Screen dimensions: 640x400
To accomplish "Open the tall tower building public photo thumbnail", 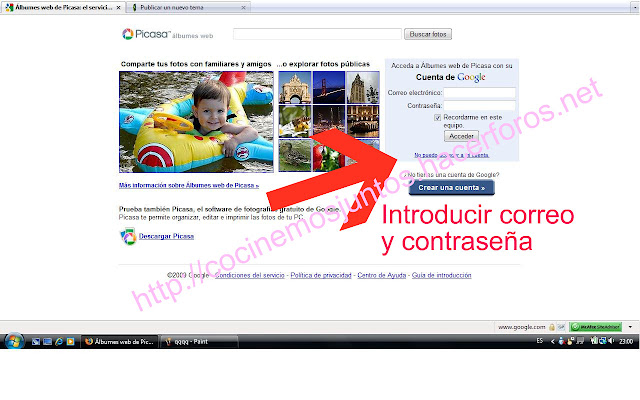I will point(363,87).
